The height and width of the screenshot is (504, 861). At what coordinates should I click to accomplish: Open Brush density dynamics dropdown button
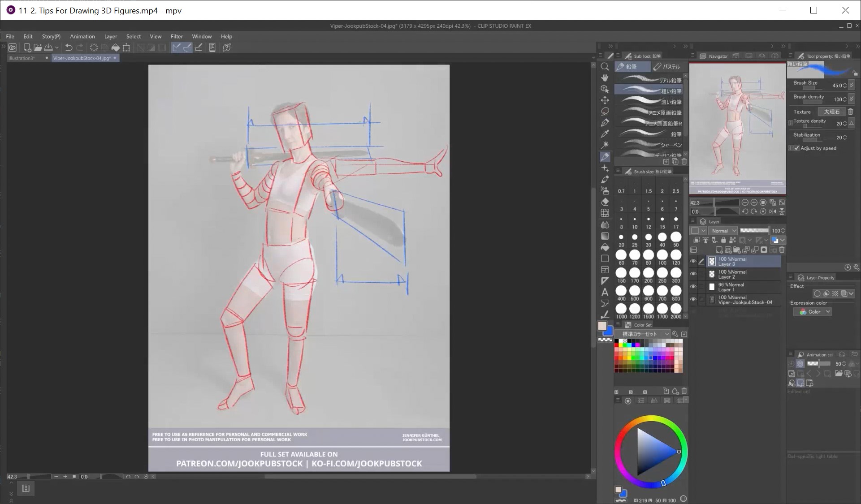pyautogui.click(x=852, y=99)
